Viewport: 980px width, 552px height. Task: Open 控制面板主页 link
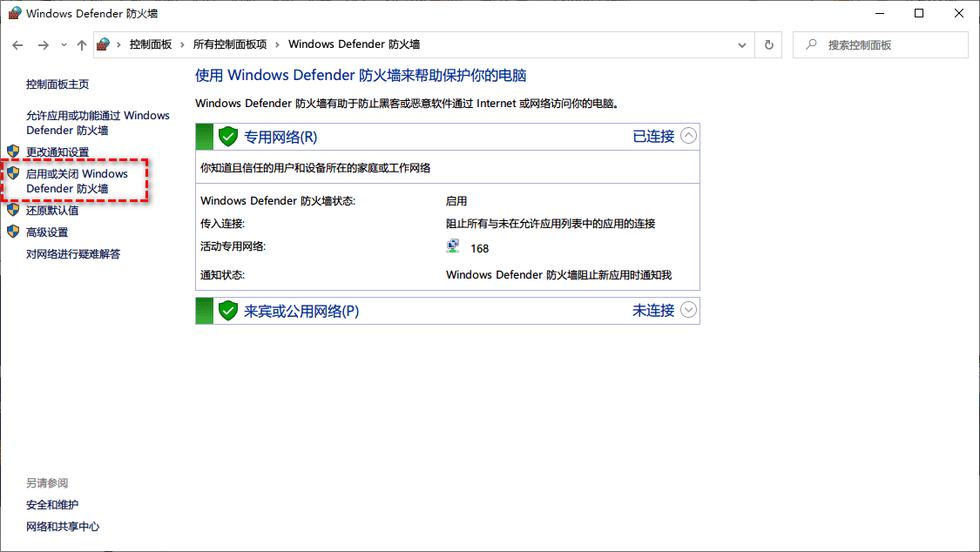point(57,84)
